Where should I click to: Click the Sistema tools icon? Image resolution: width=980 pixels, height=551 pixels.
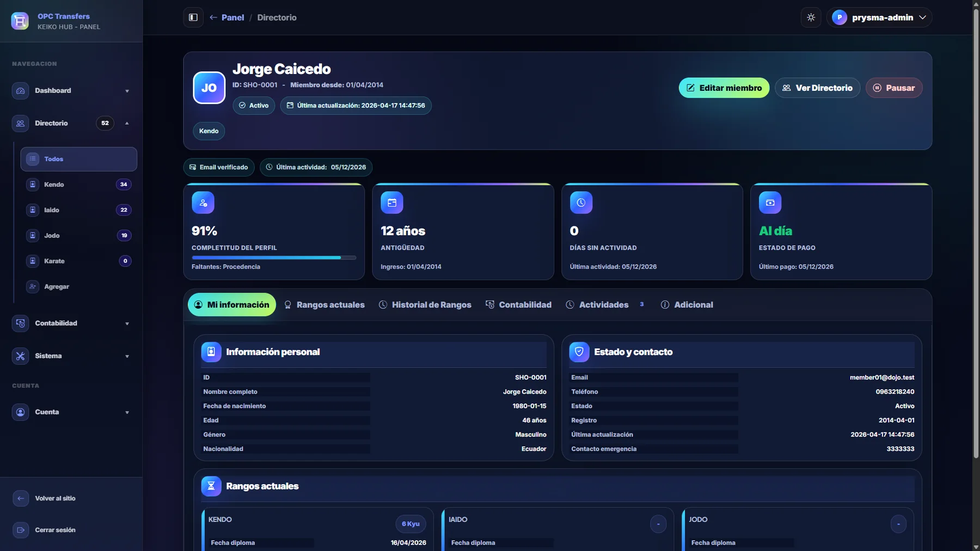[20, 356]
